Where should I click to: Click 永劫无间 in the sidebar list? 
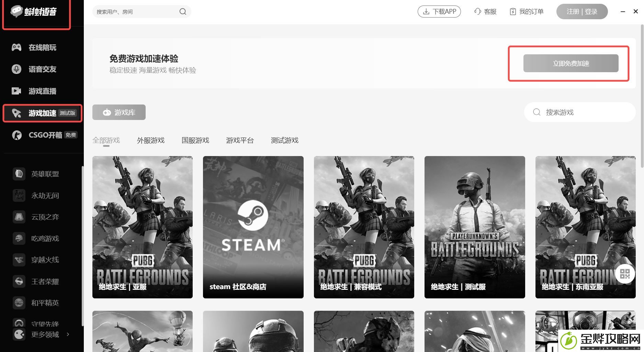pos(45,196)
